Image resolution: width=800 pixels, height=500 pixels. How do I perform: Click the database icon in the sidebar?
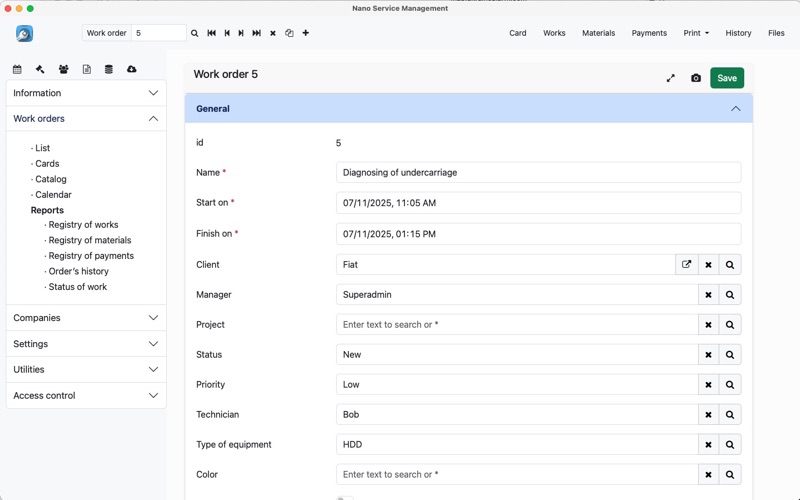coord(109,69)
